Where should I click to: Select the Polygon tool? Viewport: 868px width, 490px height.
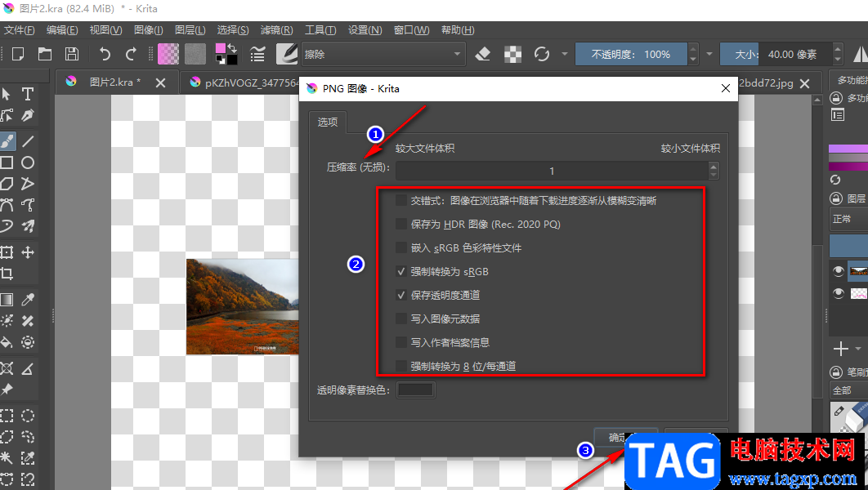[x=7, y=184]
